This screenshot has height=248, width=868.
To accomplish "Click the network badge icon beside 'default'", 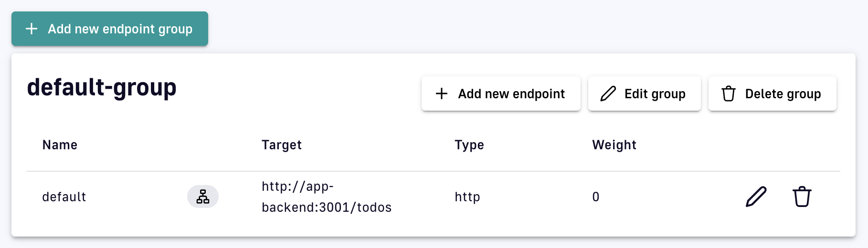I will [203, 196].
